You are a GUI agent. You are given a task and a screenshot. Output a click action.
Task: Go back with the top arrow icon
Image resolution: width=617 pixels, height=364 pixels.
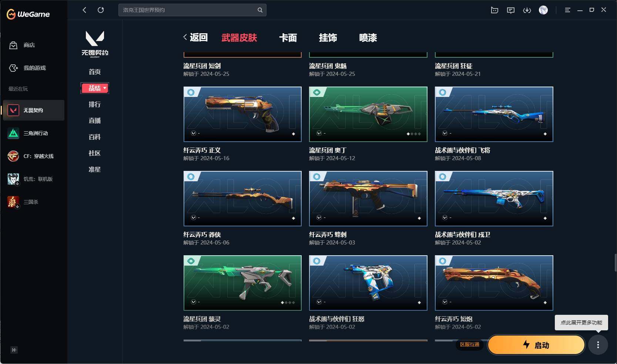pyautogui.click(x=84, y=10)
